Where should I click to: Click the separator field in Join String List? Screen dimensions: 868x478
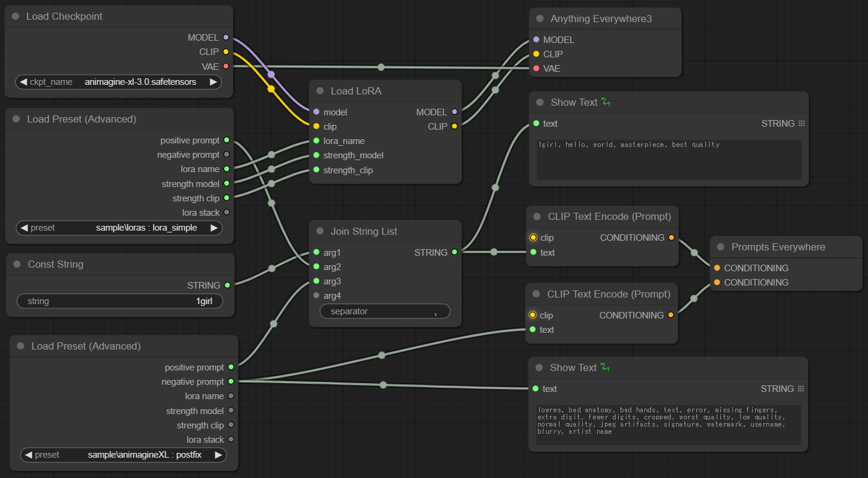click(x=385, y=311)
